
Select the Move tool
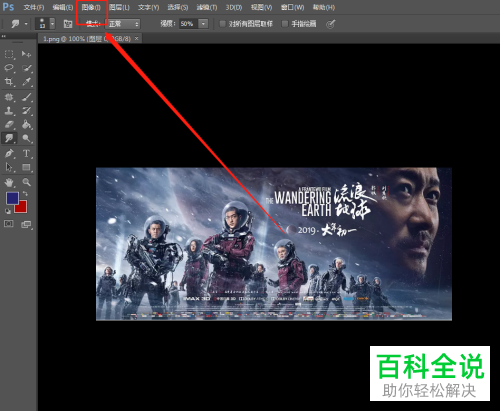coord(26,54)
